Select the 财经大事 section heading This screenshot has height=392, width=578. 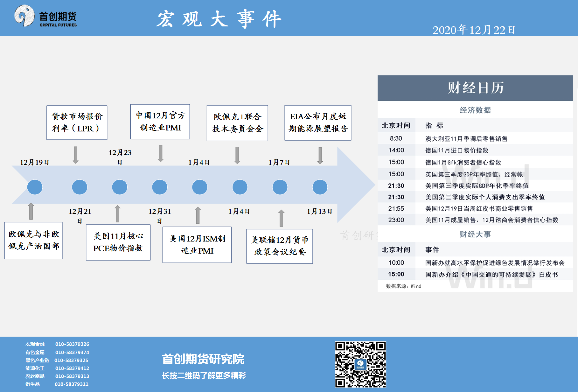(x=475, y=234)
